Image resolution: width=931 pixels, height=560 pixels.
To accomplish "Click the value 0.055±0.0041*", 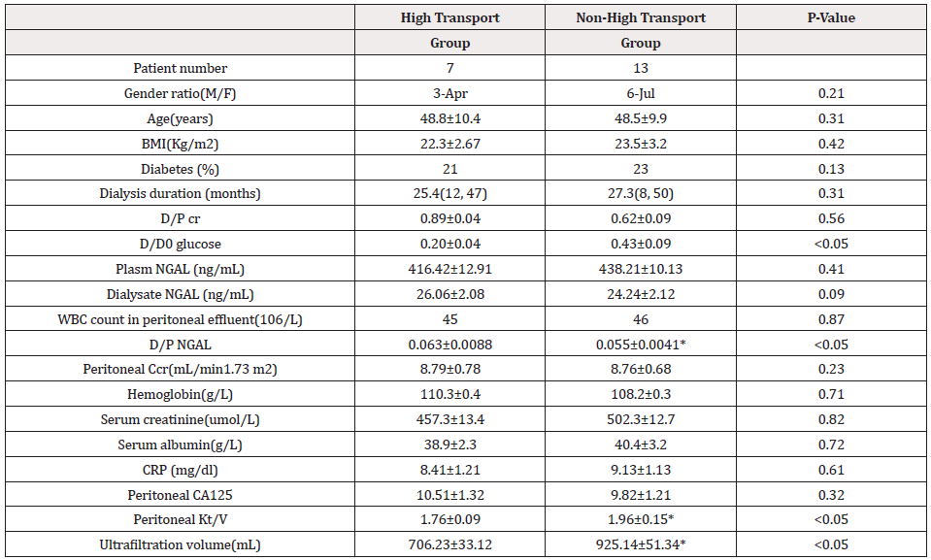I will 641,344.
